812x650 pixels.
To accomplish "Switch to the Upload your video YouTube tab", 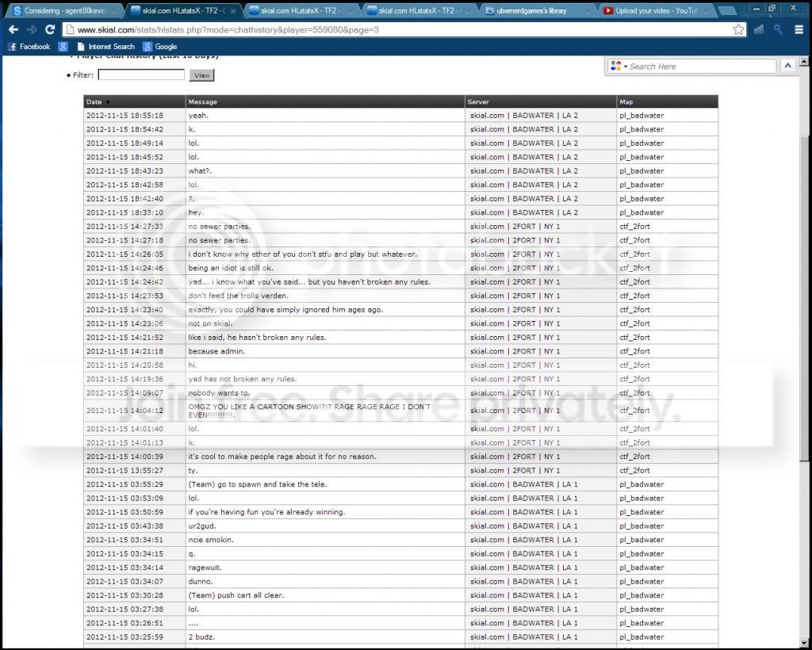I will point(655,10).
